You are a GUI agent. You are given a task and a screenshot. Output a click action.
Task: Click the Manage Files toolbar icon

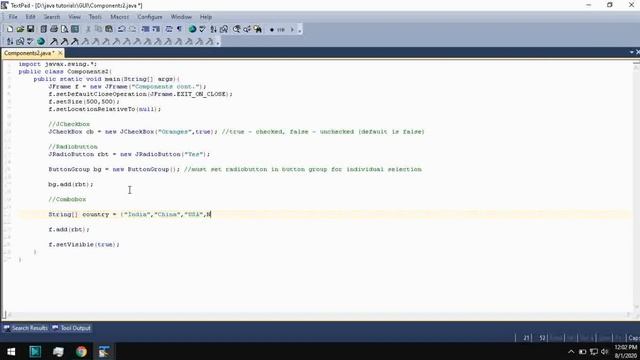43,29
